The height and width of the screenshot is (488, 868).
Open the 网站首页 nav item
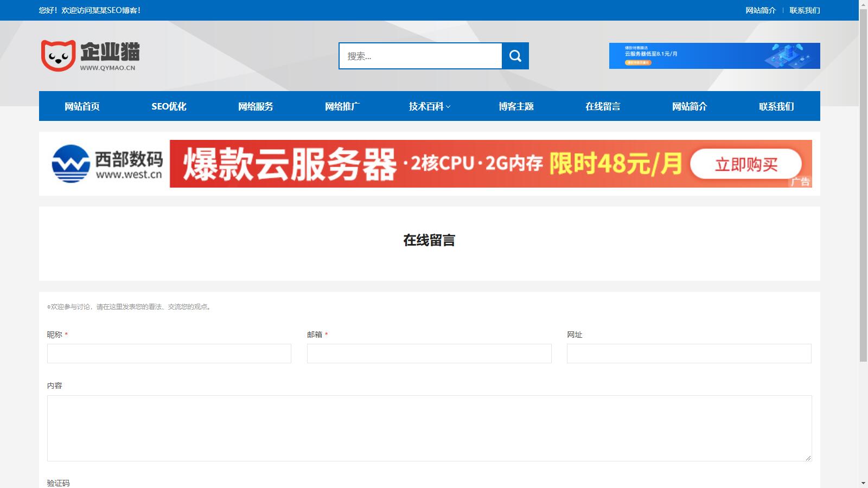(82, 106)
